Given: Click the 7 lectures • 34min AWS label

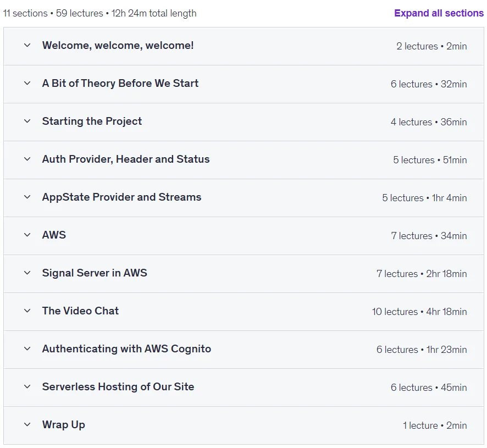Looking at the screenshot, I should point(429,236).
